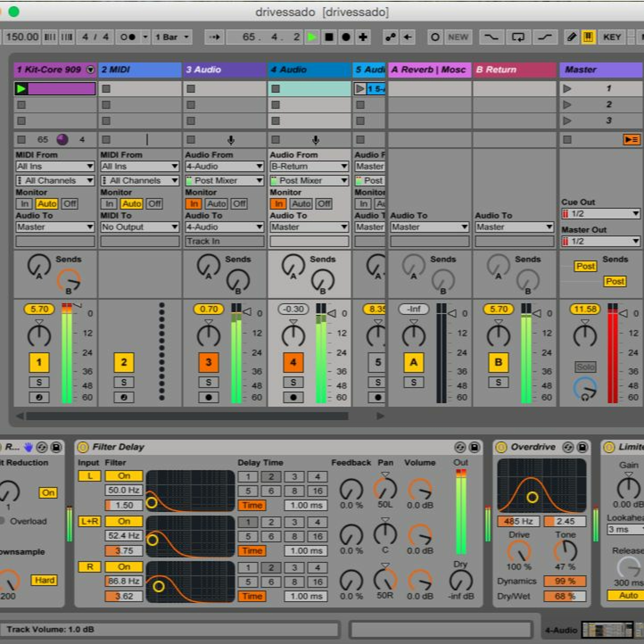644x644 pixels.
Task: Select the B Return track header
Action: 514,70
